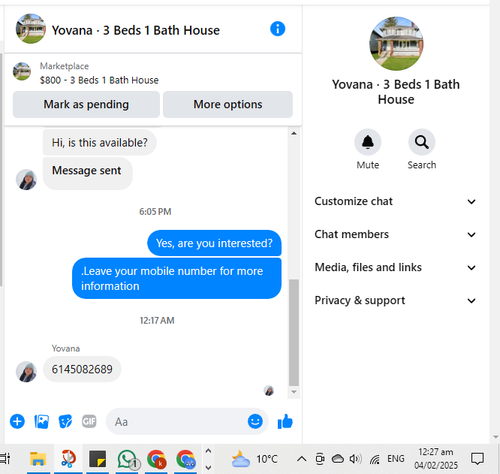The width and height of the screenshot is (500, 474).
Task: Expand the Chat members section
Action: point(395,234)
